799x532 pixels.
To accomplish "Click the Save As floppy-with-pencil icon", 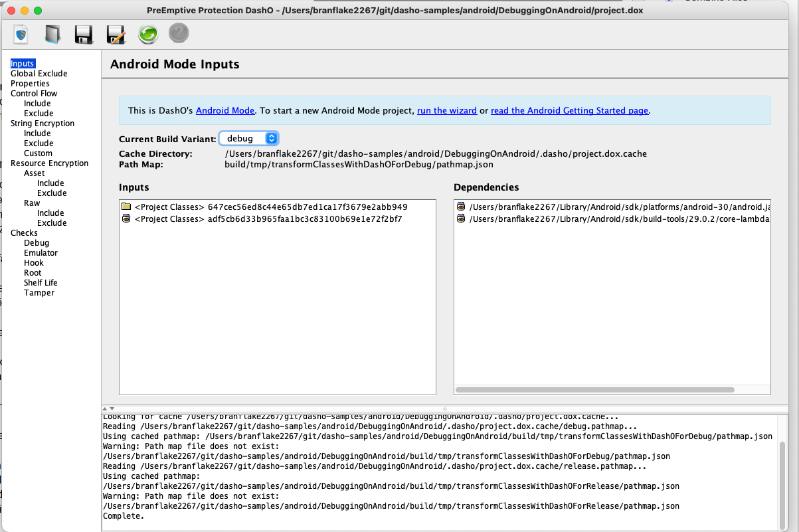I will (x=116, y=34).
